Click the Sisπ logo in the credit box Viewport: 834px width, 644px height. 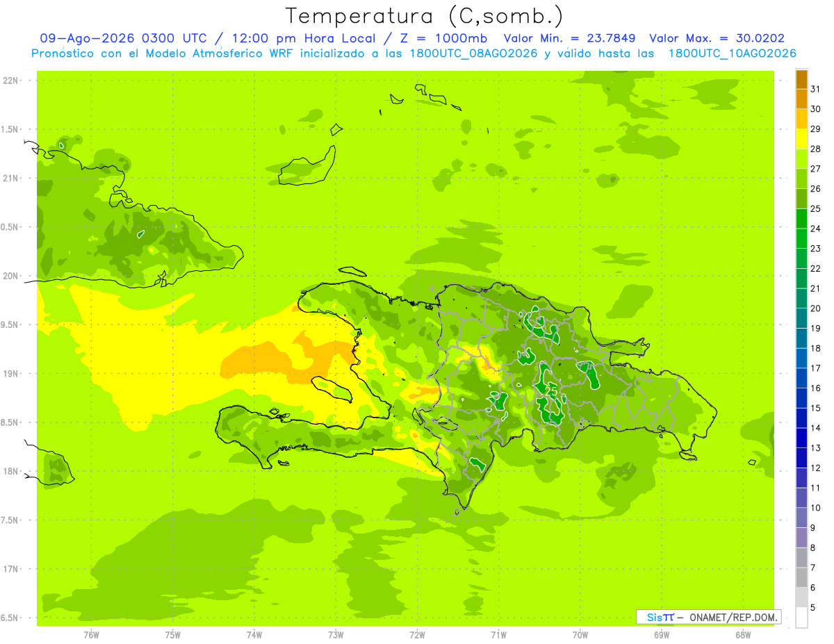(660, 617)
